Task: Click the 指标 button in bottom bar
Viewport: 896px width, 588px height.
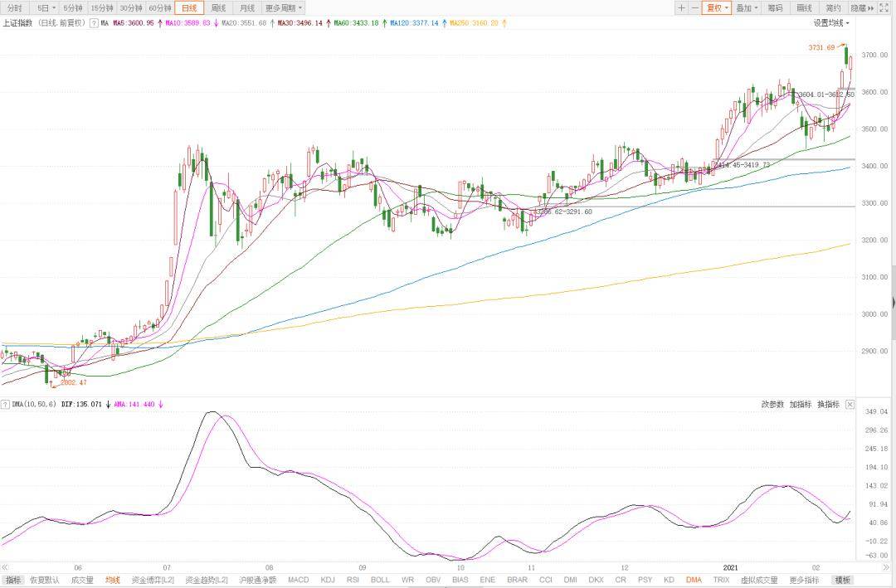Action: click(13, 580)
